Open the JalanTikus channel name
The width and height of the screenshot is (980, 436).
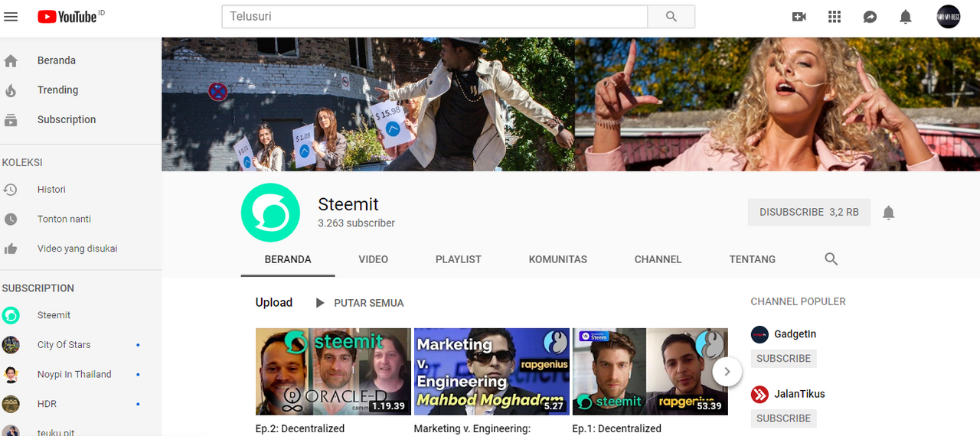(x=800, y=394)
